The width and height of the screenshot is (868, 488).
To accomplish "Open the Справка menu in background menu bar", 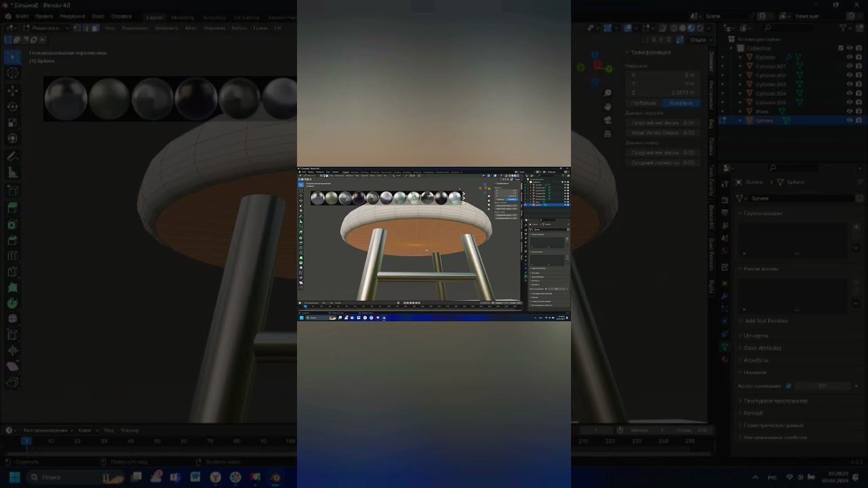I will tap(121, 16).
